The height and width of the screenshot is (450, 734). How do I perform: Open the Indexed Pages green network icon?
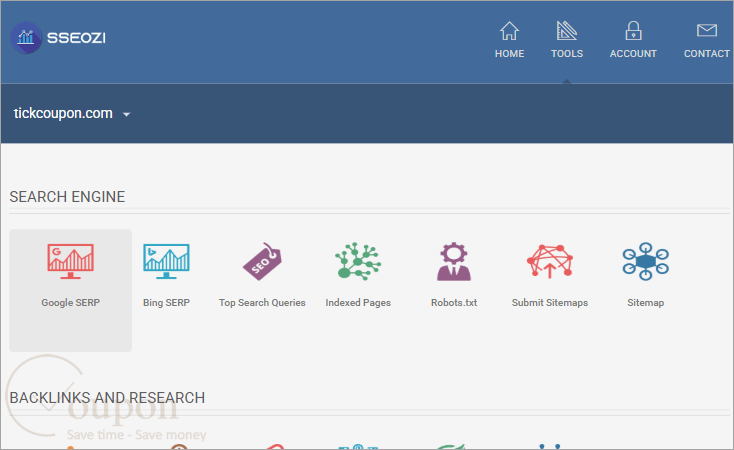tap(358, 261)
